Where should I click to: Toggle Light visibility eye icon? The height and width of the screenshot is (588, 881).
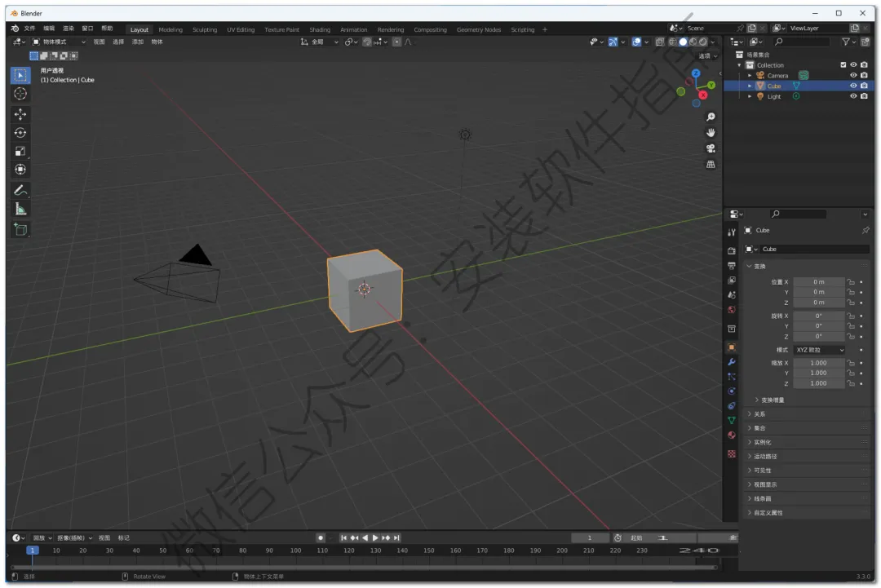(x=853, y=96)
